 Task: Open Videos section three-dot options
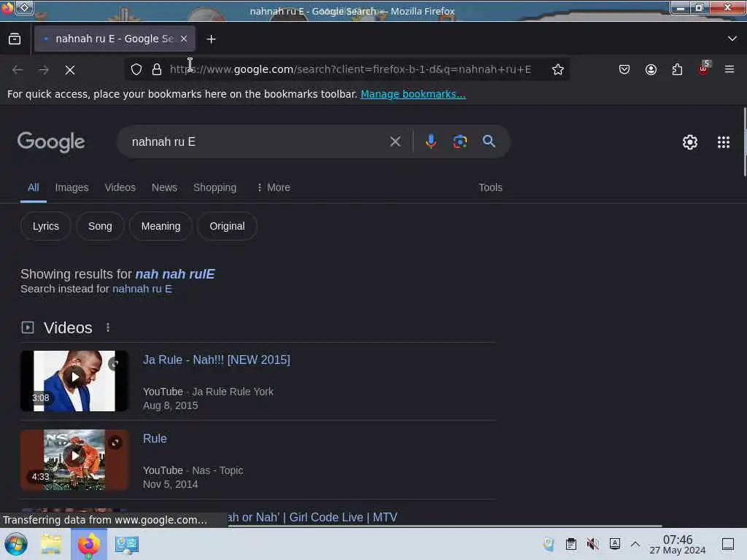coord(108,327)
